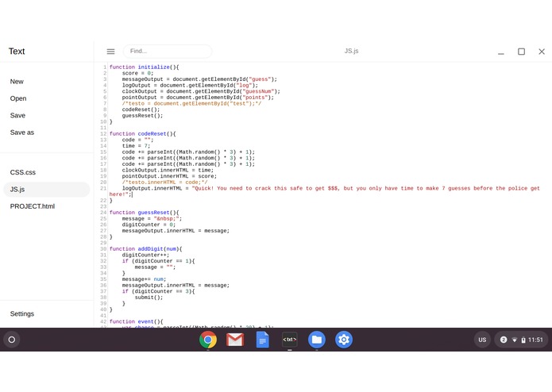
Task: Switch to CSS.css file
Action: click(22, 172)
